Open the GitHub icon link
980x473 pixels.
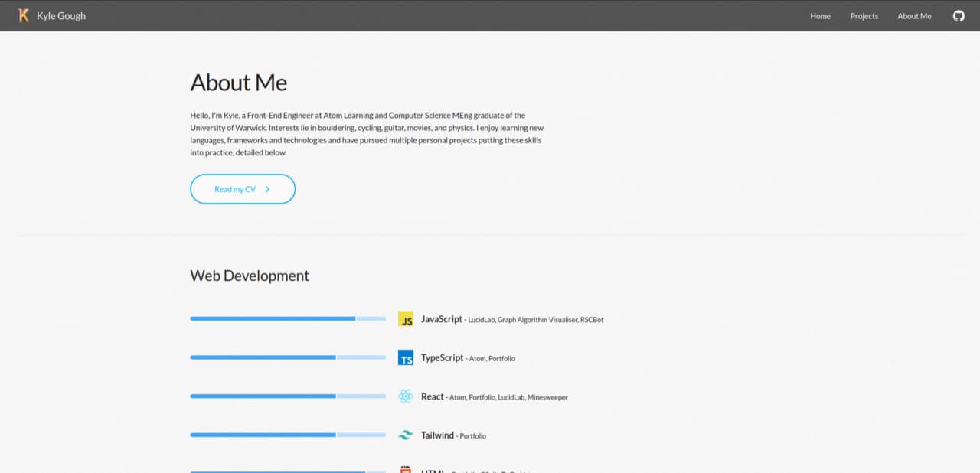pyautogui.click(x=959, y=16)
